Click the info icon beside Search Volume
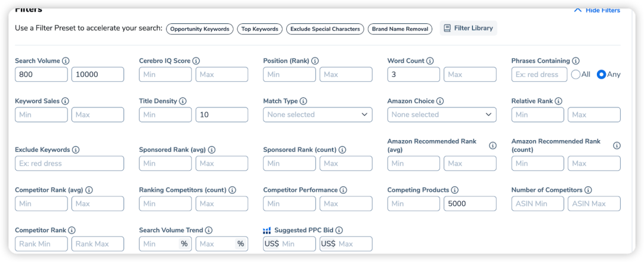This screenshot has height=262, width=644. [x=66, y=61]
